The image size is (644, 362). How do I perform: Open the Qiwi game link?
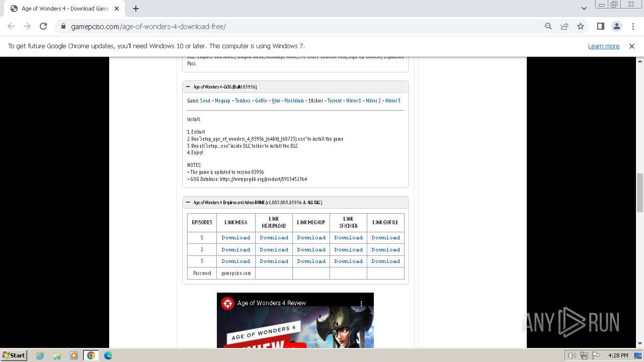coord(276,101)
